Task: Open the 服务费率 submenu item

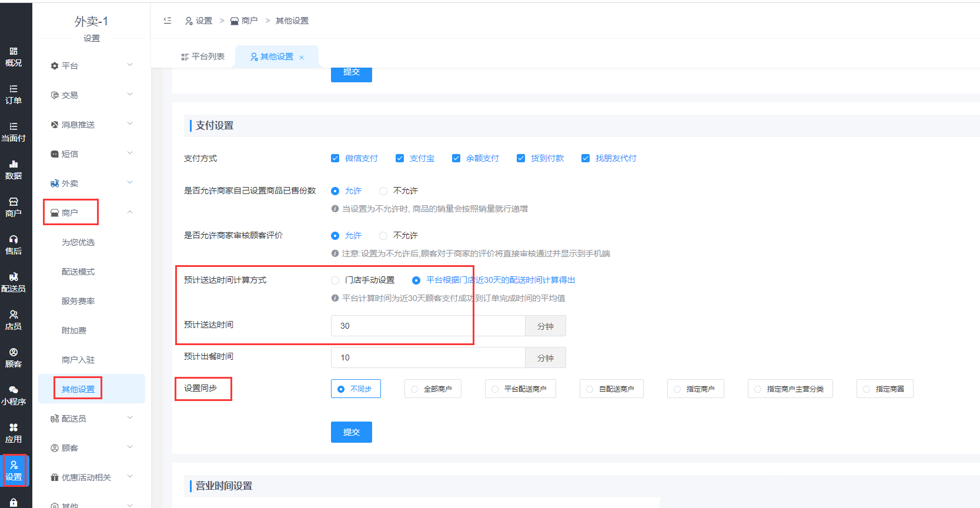Action: 78,301
